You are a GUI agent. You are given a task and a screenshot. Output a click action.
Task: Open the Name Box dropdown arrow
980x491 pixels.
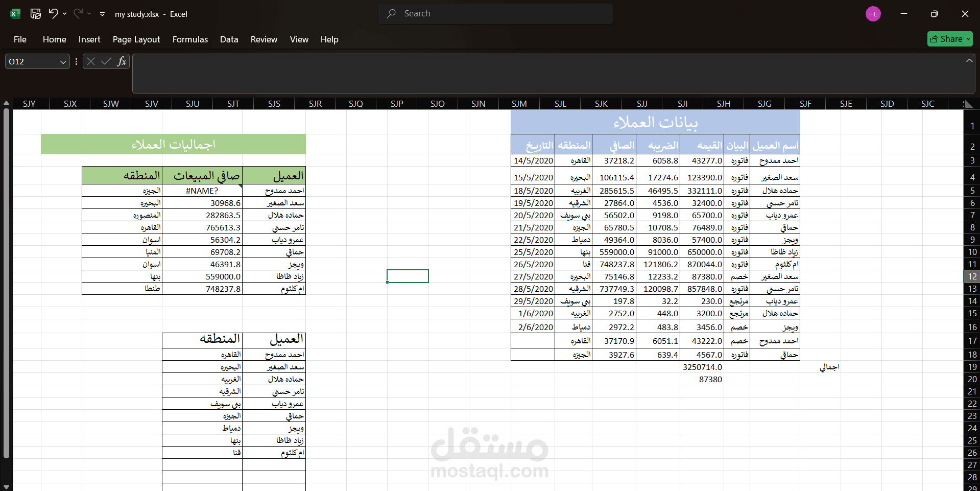click(63, 62)
